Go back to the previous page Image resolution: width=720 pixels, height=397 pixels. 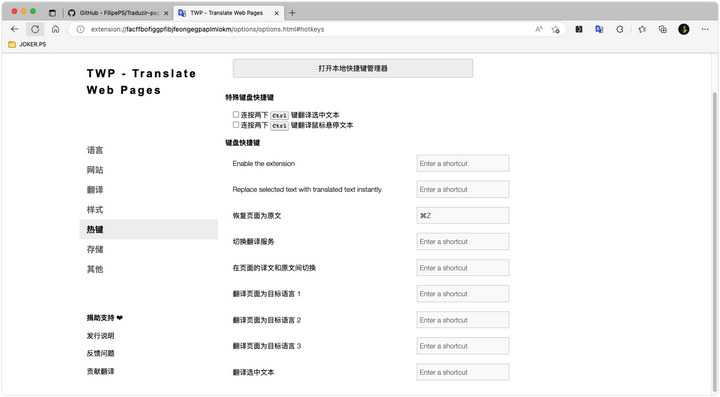click(x=15, y=29)
